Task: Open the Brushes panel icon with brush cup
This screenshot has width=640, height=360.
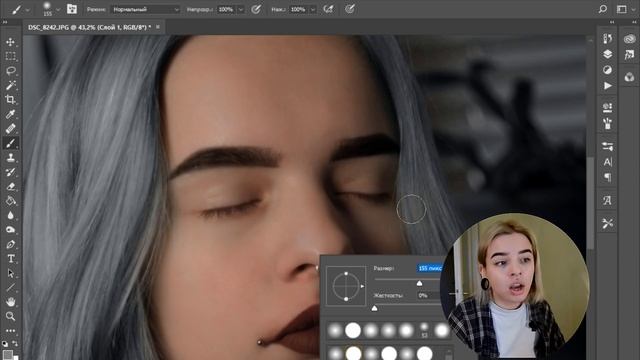Action: click(x=607, y=123)
